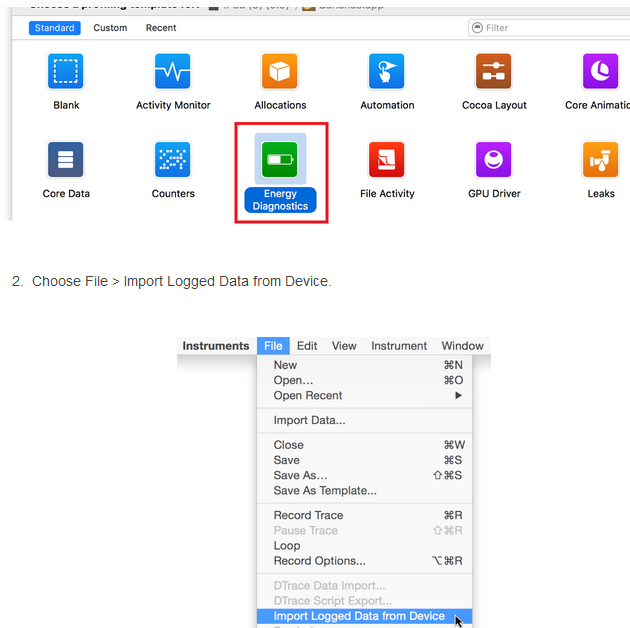Viewport: 630px width, 628px height.
Task: Choose the Leaks template icon
Action: pyautogui.click(x=601, y=160)
